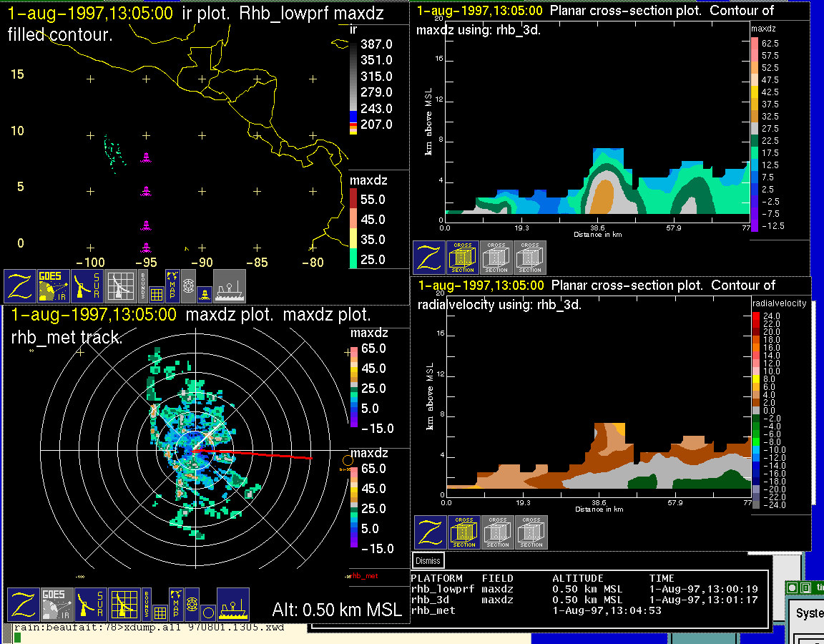Enable the second cross-section icon in the maxdz cross-section window
Viewport: 824px width, 644px height.
coord(496,258)
